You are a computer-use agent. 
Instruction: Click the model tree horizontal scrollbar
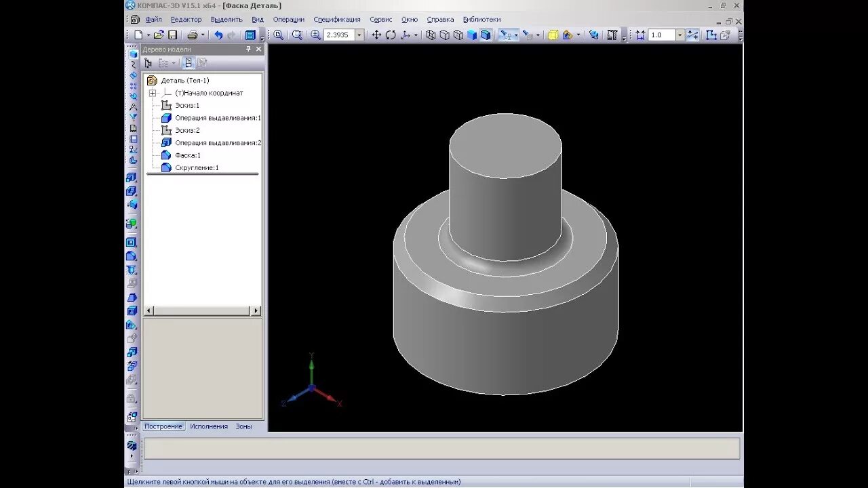(203, 310)
